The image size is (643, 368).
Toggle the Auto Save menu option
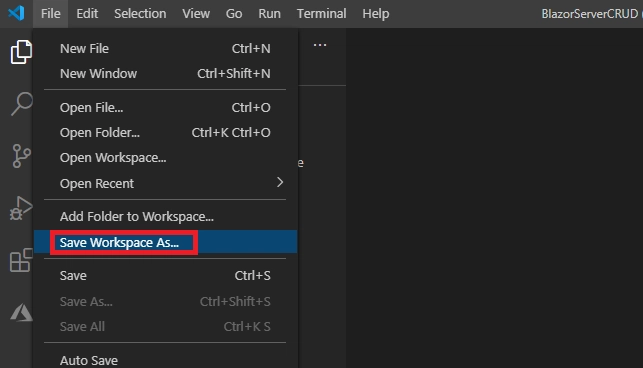[165, 360]
